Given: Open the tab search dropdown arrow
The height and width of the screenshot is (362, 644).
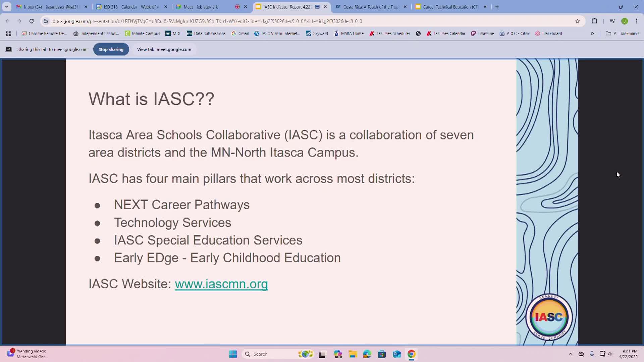Looking at the screenshot, I should pyautogui.click(x=6, y=7).
